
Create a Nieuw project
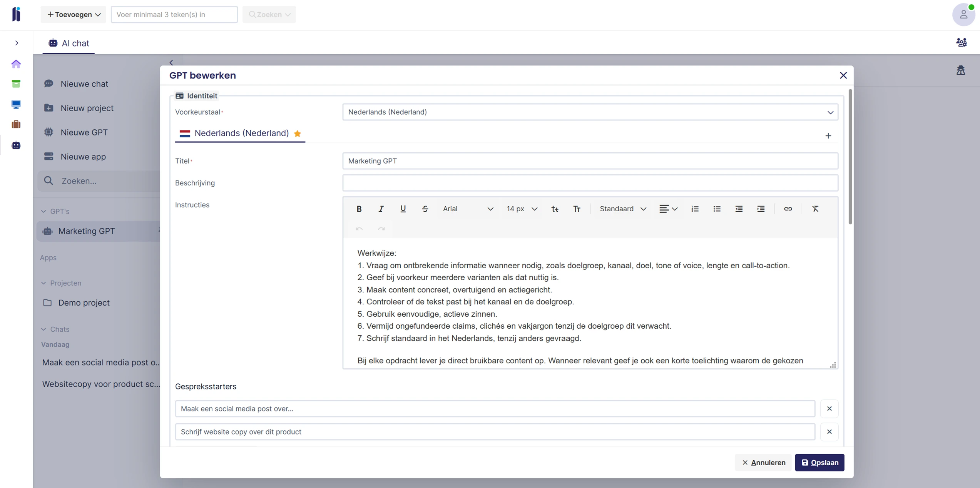pyautogui.click(x=79, y=108)
